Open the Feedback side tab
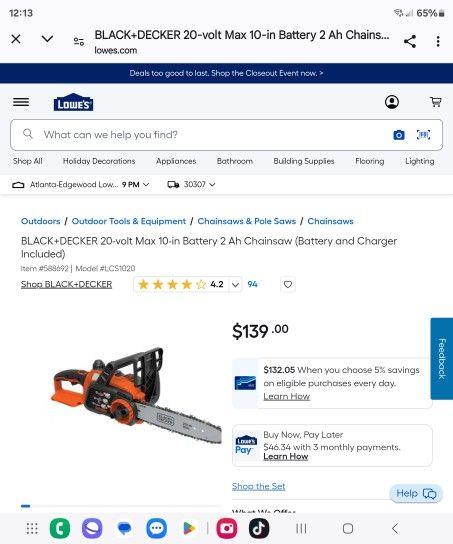 coord(442,359)
